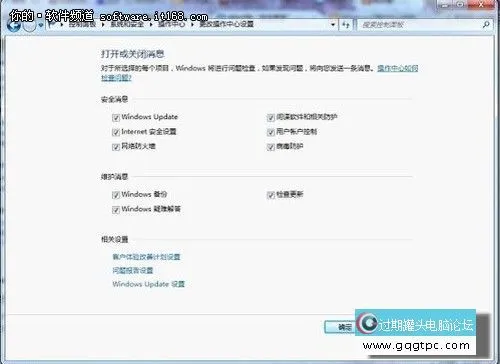Click the 安全消息 section label
This screenshot has width=500, height=364.
click(114, 99)
